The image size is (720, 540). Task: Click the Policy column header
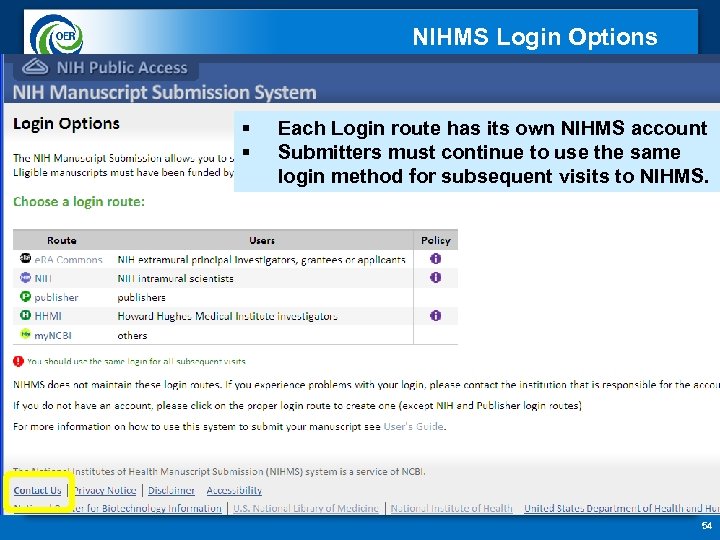pos(436,240)
